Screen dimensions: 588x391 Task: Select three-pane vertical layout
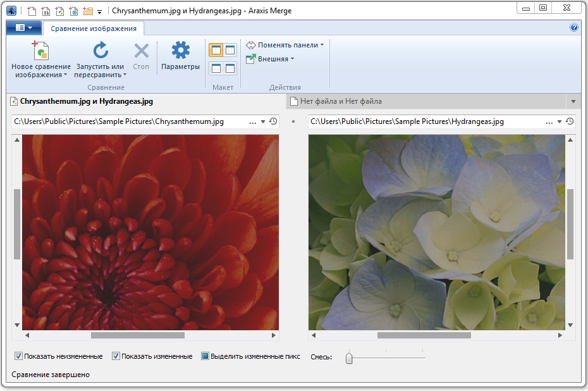click(230, 50)
